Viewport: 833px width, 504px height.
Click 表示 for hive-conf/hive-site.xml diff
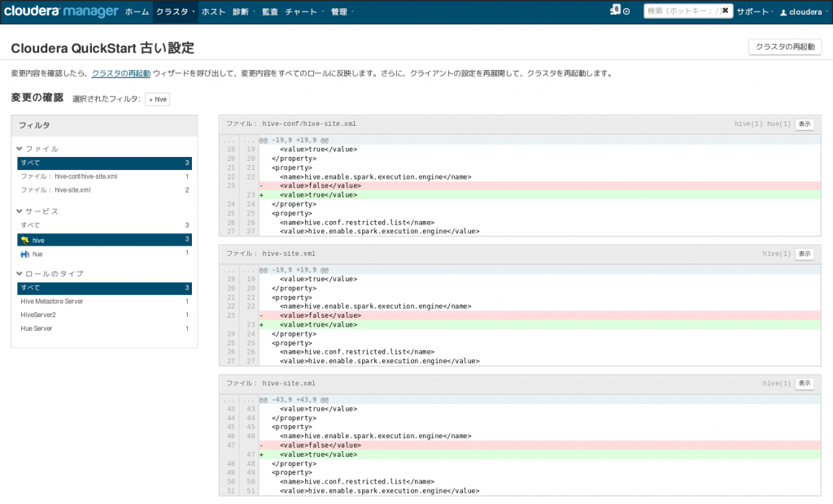(x=805, y=124)
